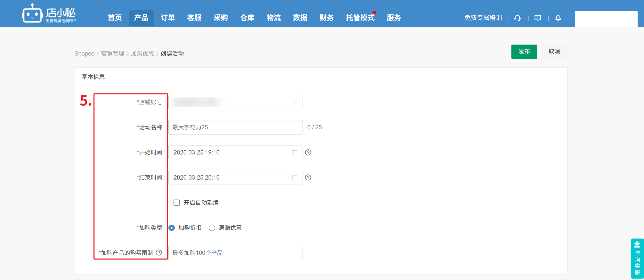Click the notification bell icon

click(x=558, y=18)
